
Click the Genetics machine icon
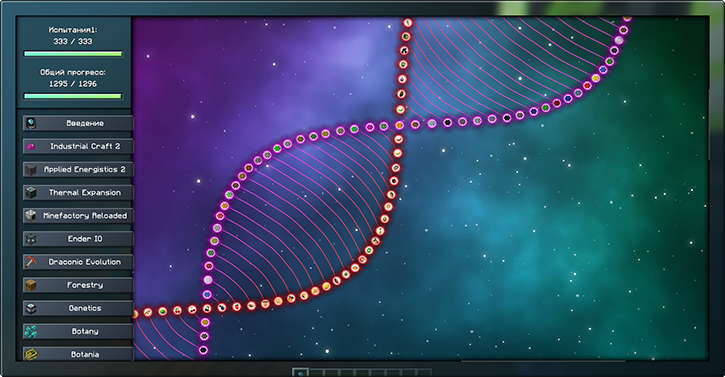31,308
